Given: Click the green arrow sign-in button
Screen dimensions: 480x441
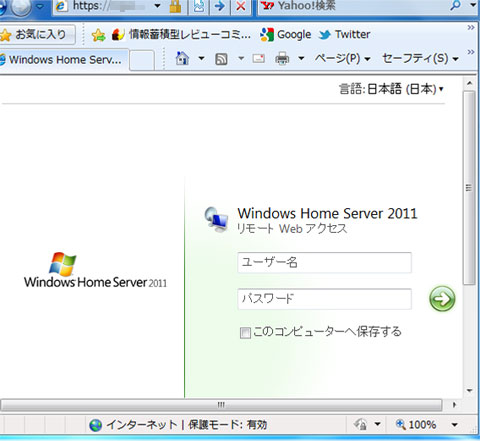Looking at the screenshot, I should [x=442, y=299].
